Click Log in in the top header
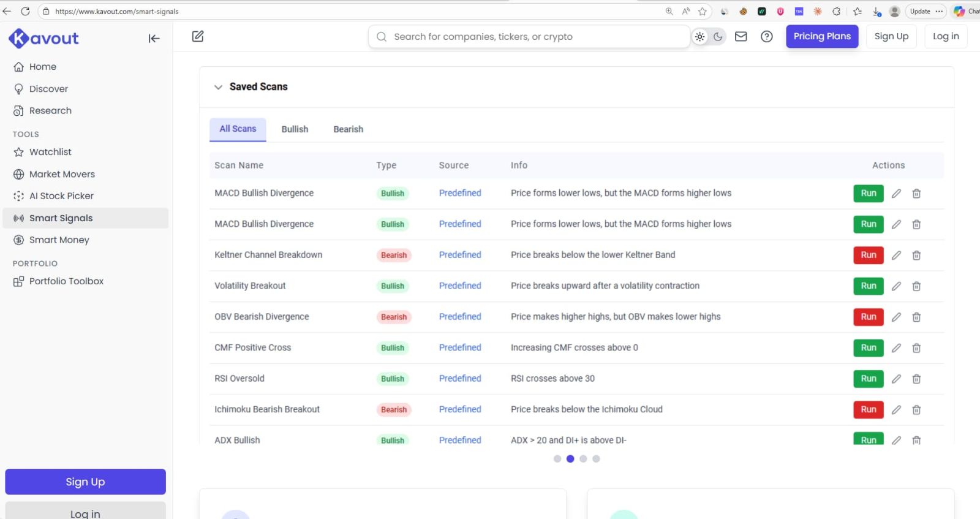Viewport: 980px width, 519px height. (x=946, y=36)
